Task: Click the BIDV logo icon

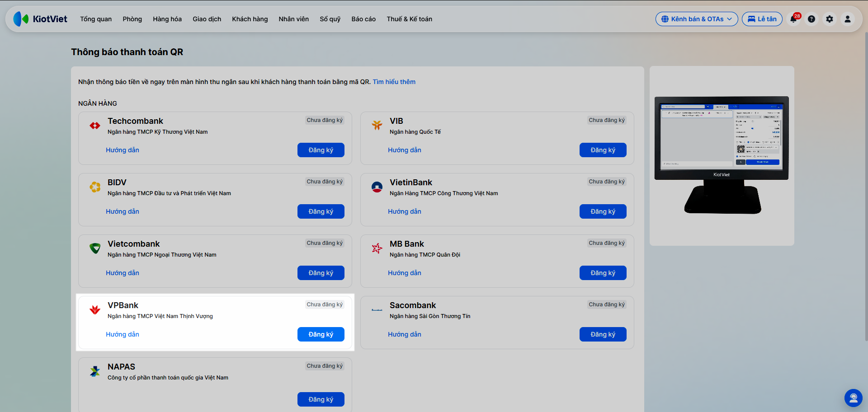Action: (x=95, y=187)
